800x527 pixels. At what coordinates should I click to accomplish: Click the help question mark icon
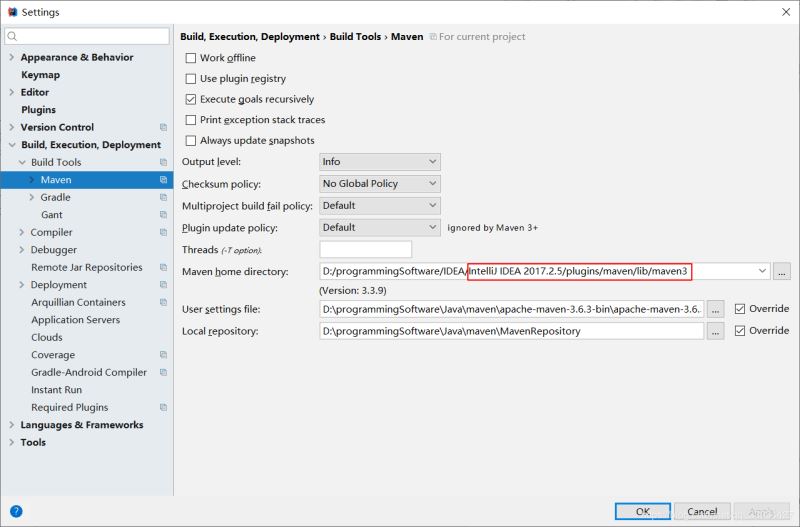[x=16, y=511]
